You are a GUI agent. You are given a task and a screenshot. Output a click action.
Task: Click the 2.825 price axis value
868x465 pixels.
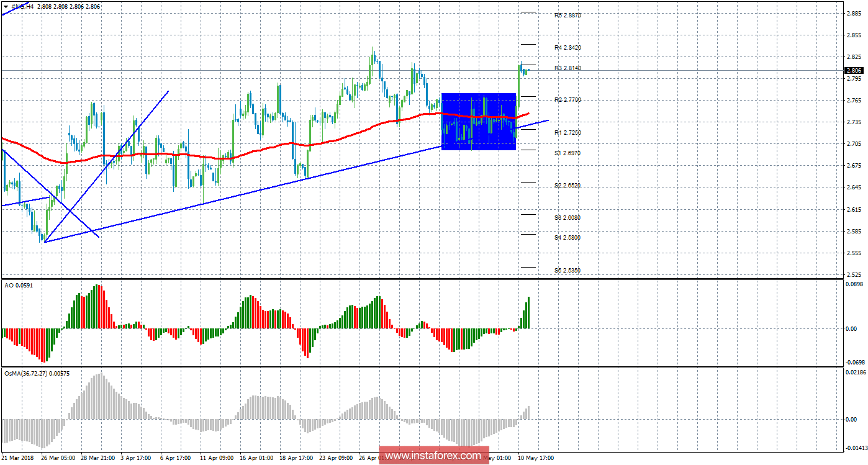[854, 56]
